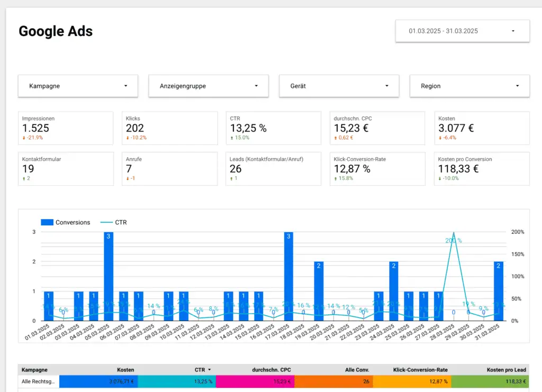542x392 pixels.
Task: Click the Kosten scorecard value 3.077 €
Action: pos(456,128)
